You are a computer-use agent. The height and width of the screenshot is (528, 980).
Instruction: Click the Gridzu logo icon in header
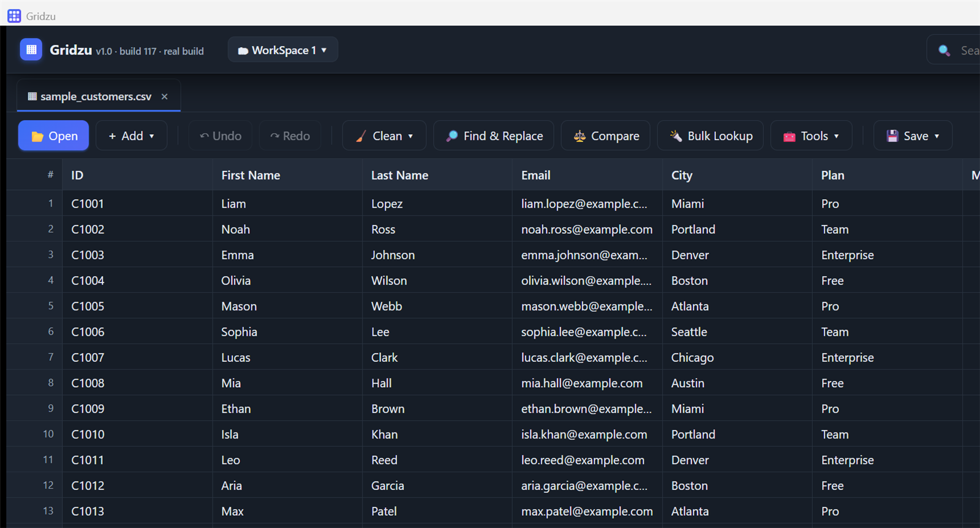pyautogui.click(x=31, y=50)
